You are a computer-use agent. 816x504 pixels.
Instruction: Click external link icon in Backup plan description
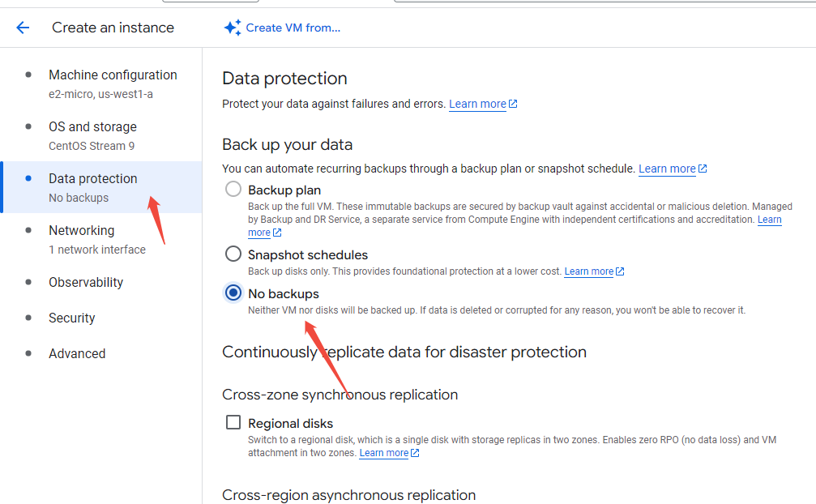[277, 233]
